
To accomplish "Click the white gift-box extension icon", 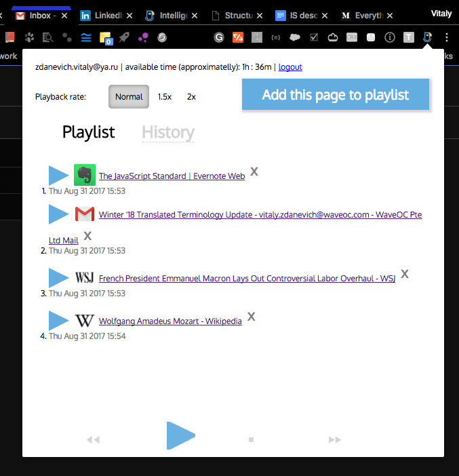I will (371, 37).
